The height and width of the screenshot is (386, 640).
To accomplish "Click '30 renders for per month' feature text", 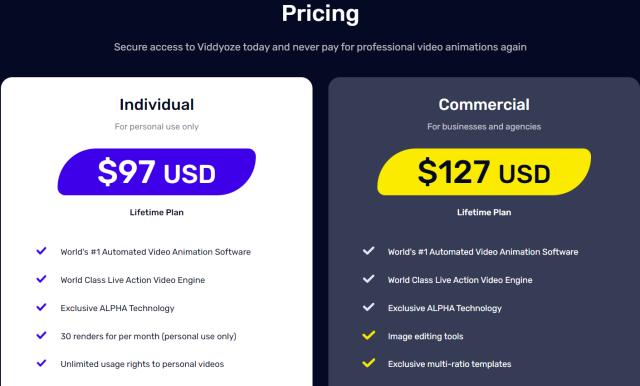I will [x=110, y=336].
